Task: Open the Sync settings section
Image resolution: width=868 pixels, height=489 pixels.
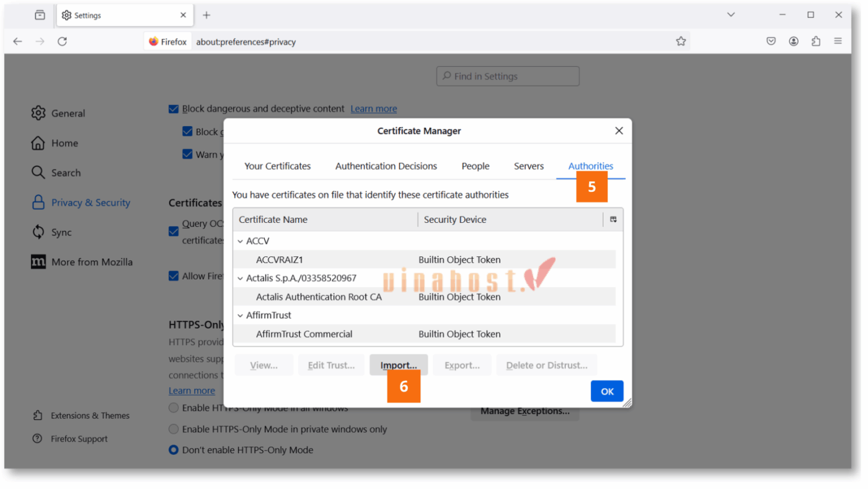Action: point(63,231)
